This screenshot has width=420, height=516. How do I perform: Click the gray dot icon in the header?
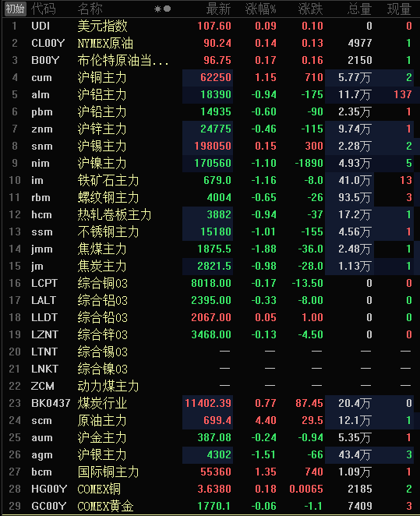pos(167,9)
